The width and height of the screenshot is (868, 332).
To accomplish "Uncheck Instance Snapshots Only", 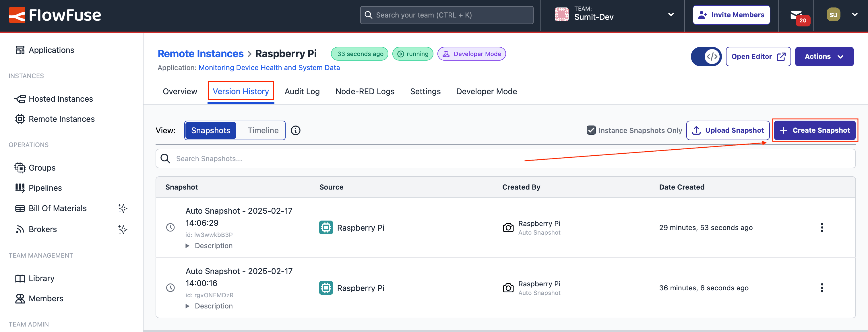I will point(591,130).
